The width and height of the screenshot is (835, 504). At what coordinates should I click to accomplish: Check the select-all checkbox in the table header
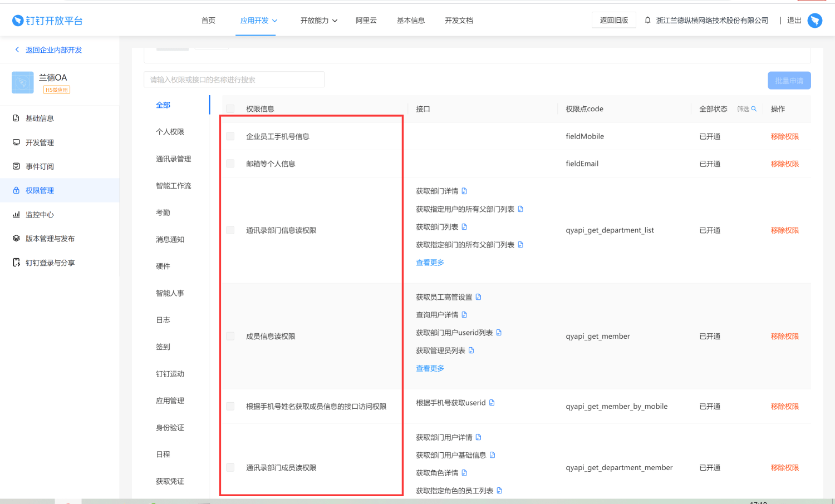tap(230, 108)
